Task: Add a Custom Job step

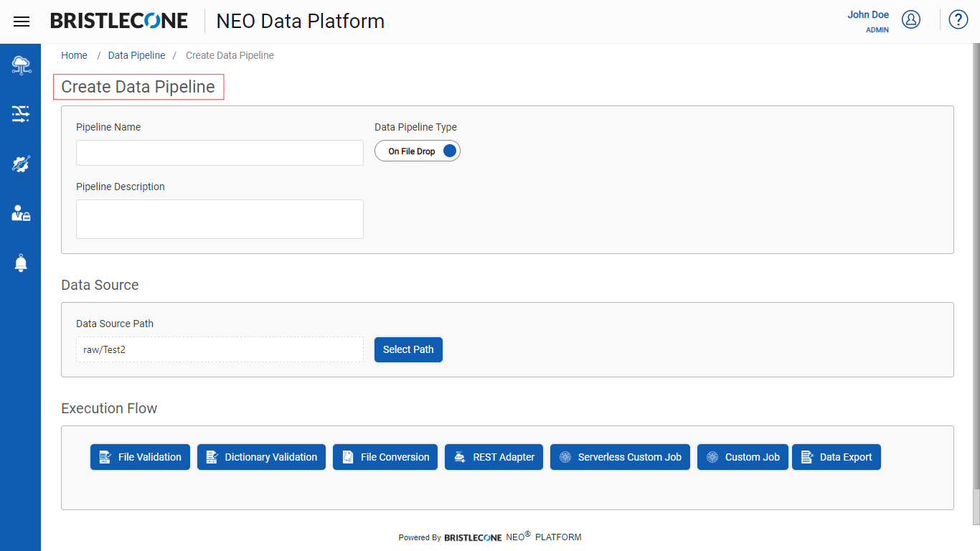Action: tap(743, 457)
